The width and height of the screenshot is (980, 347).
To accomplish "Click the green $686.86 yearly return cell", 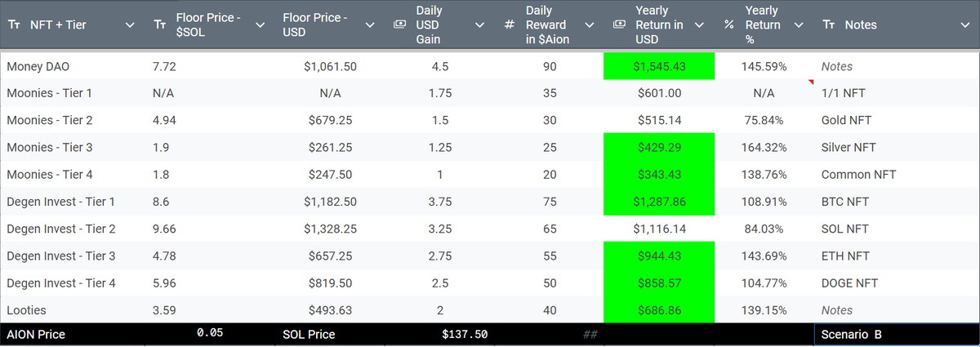I will tap(659, 310).
